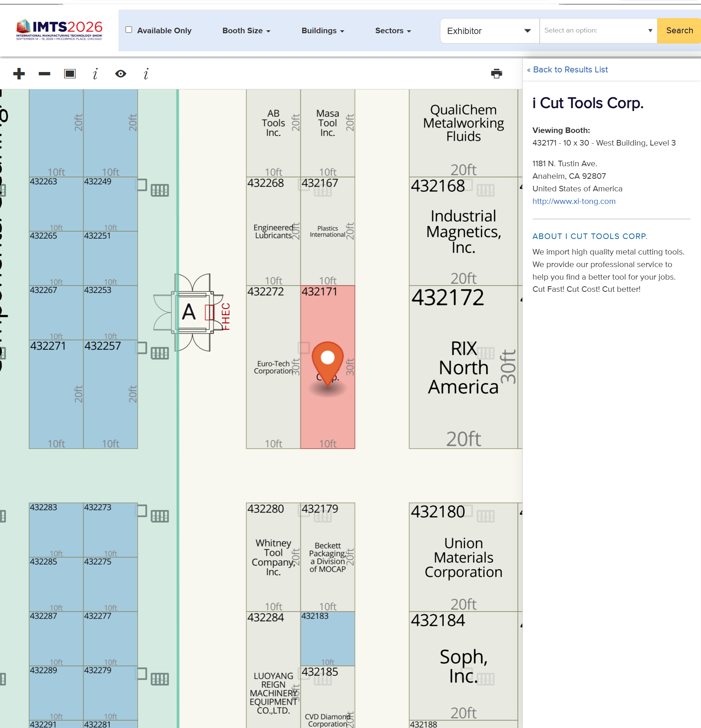Open the Booth Size dropdown
Screen dimensions: 701x728
click(x=246, y=30)
